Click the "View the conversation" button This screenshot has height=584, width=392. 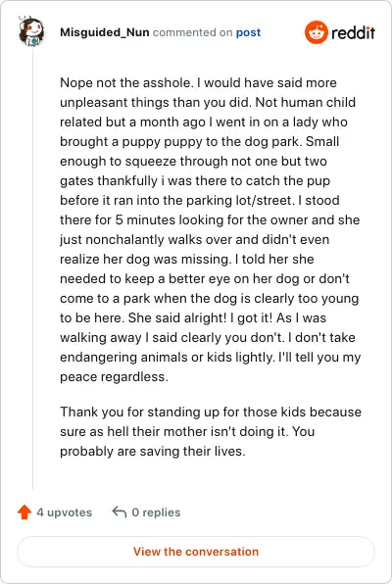[x=196, y=552]
